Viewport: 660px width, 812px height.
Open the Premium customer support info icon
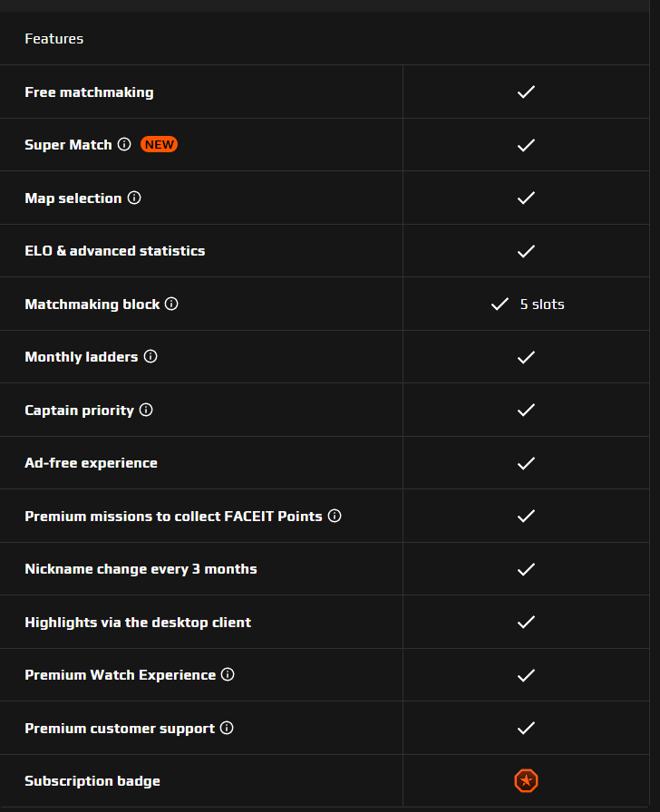227,728
